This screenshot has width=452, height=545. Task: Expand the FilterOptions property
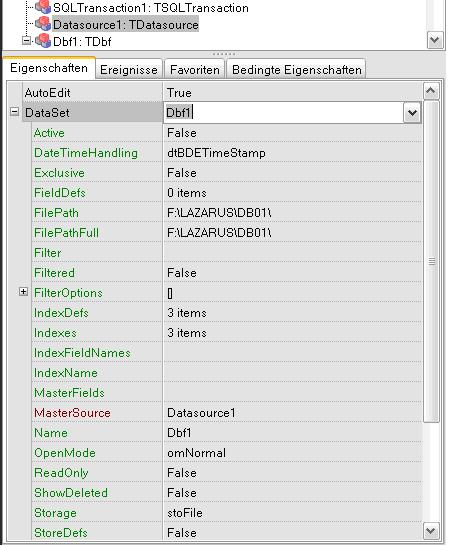point(23,292)
